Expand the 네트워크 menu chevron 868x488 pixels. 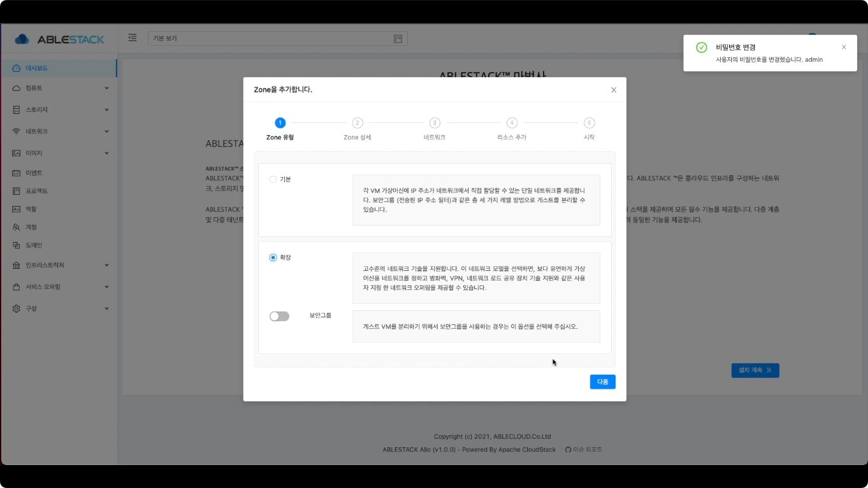[106, 131]
